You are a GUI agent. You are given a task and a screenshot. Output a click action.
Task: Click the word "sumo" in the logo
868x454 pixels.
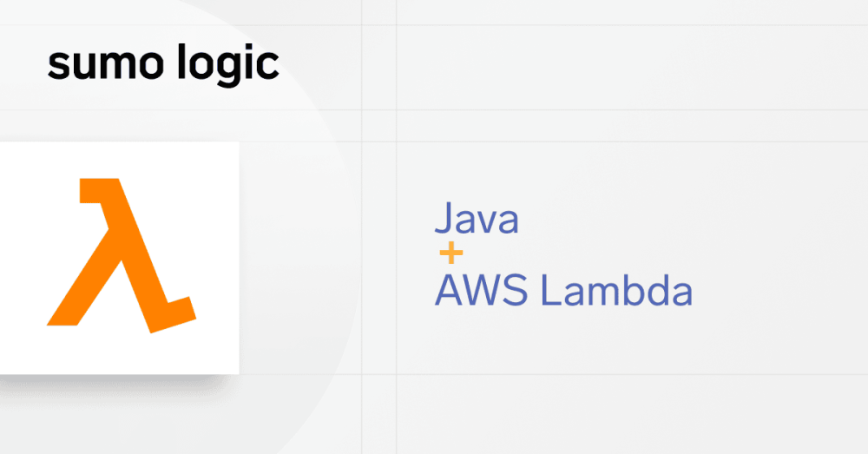[x=105, y=65]
